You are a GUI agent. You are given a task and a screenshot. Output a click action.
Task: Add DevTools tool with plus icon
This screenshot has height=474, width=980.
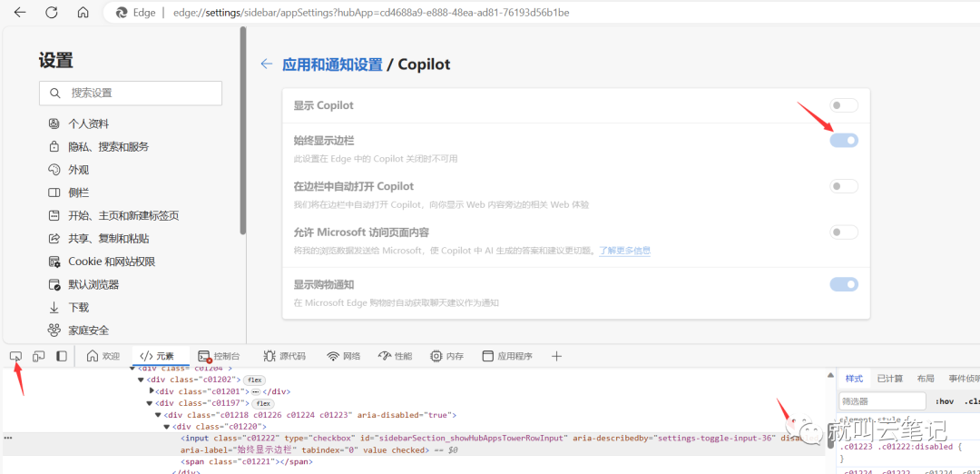coord(556,357)
